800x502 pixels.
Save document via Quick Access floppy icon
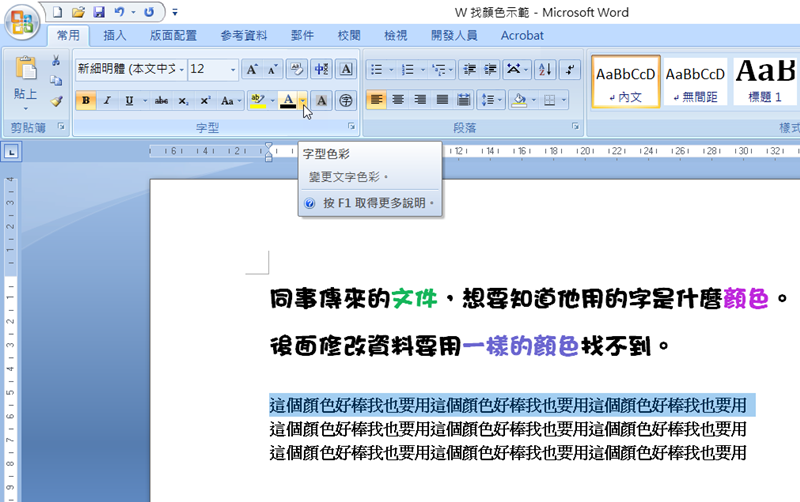(x=99, y=12)
